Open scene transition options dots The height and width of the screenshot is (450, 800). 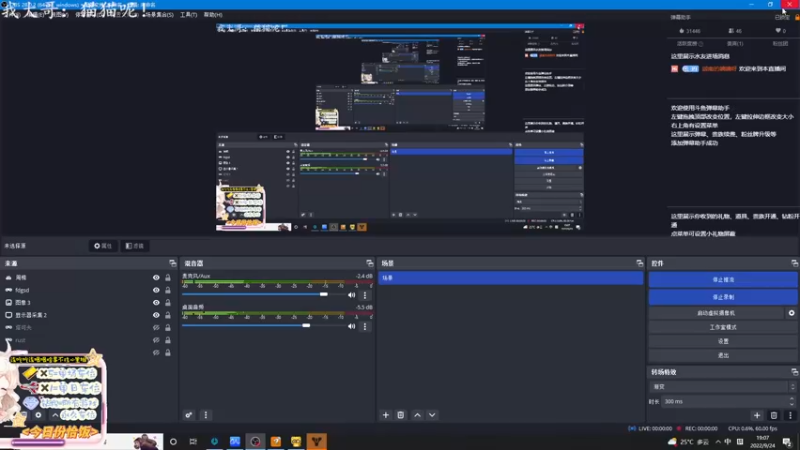point(790,415)
